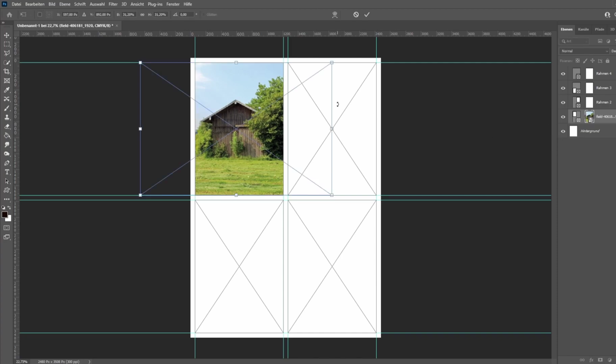The height and width of the screenshot is (364, 616).
Task: Cancel the transform using the slashed circle button
Action: coord(355,14)
